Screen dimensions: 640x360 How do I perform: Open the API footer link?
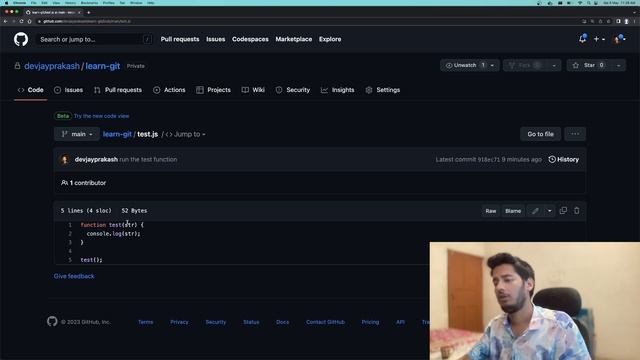pyautogui.click(x=400, y=322)
